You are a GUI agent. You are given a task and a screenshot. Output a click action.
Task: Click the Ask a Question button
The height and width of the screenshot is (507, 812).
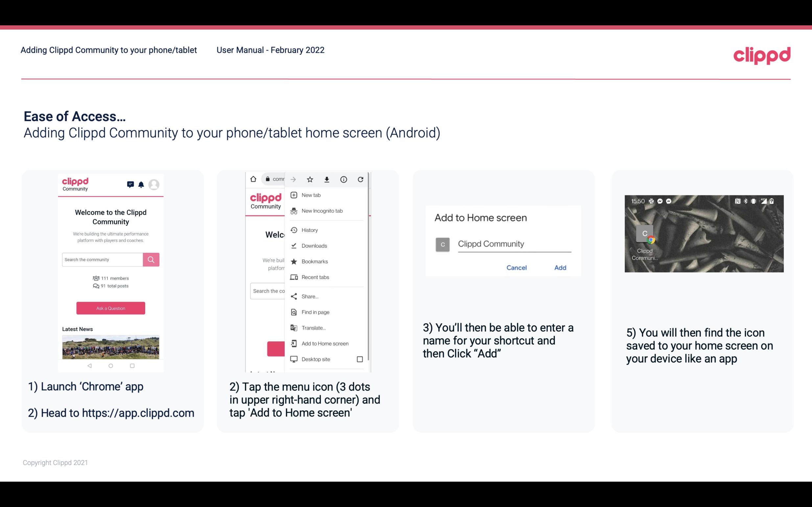coord(110,308)
